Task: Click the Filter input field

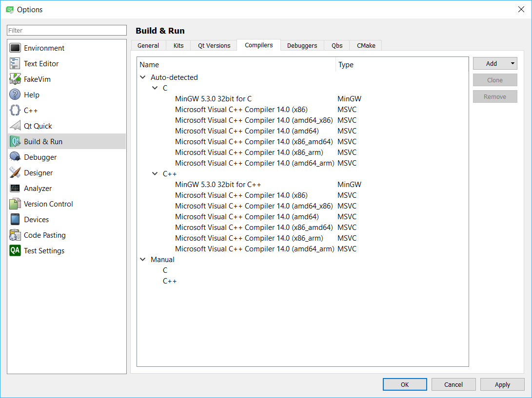Action: pyautogui.click(x=67, y=30)
